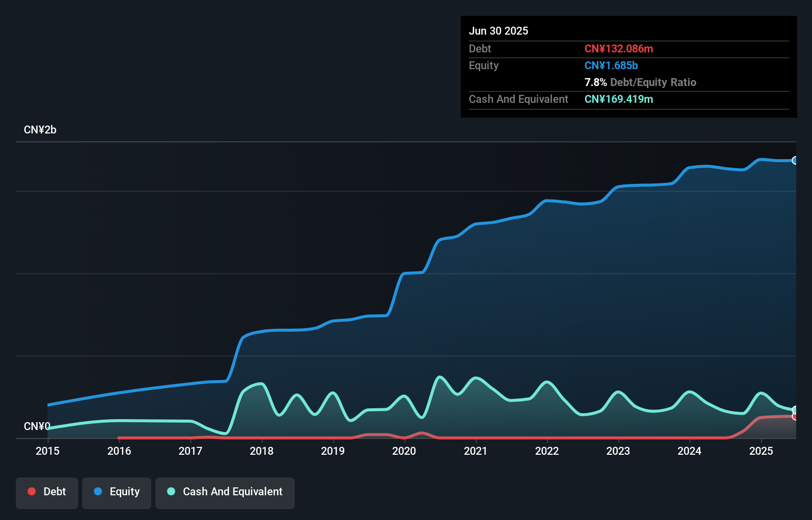Select the red Debt endpoint marker

point(795,417)
